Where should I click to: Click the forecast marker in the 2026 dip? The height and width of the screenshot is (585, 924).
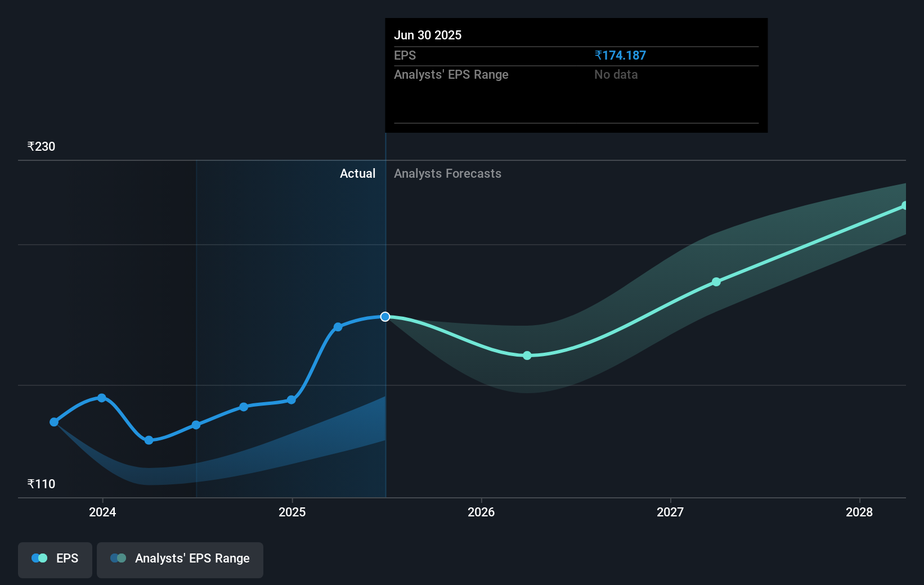click(x=527, y=355)
